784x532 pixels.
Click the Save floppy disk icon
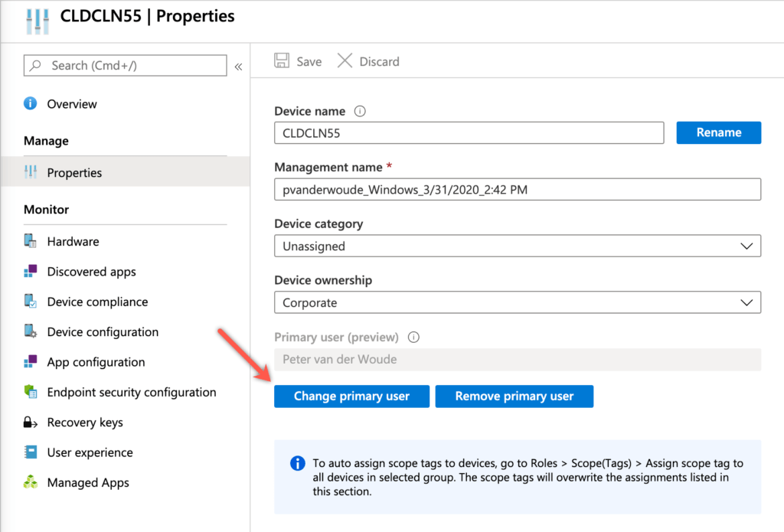point(282,61)
